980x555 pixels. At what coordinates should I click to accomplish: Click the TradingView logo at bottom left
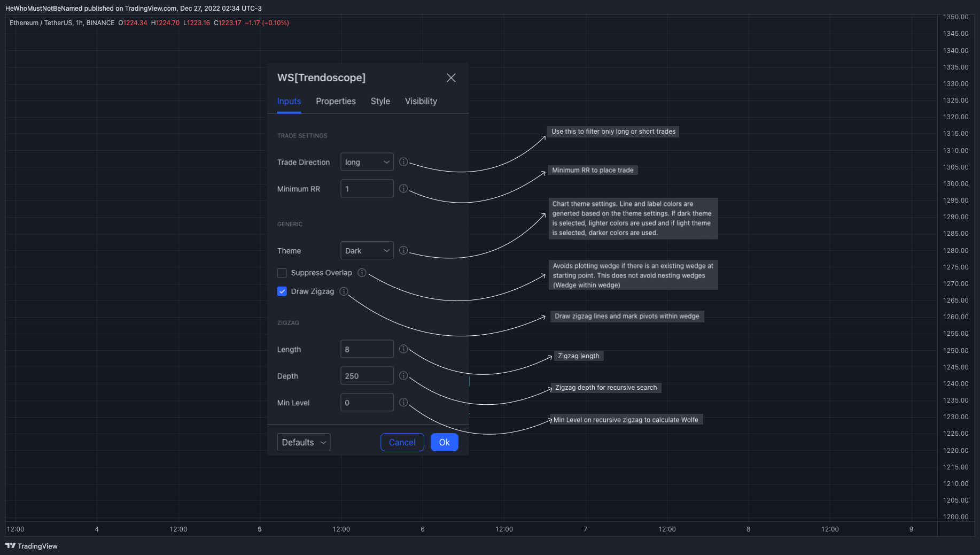[x=32, y=546]
